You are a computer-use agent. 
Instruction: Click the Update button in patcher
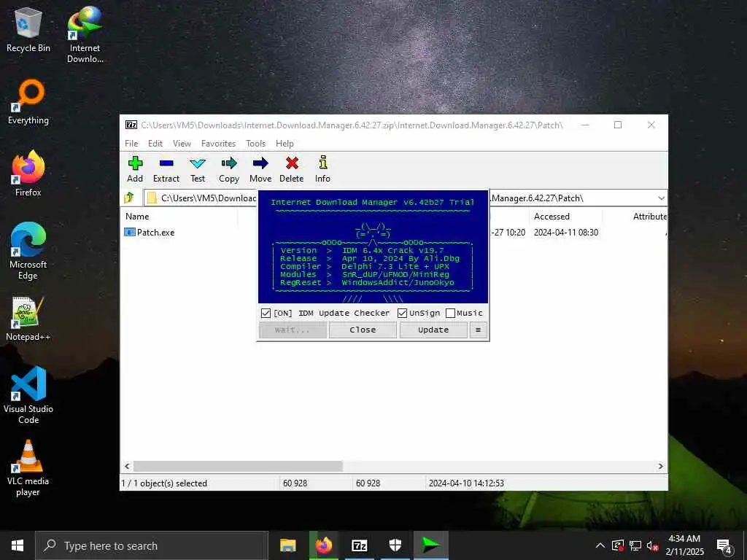(x=433, y=330)
